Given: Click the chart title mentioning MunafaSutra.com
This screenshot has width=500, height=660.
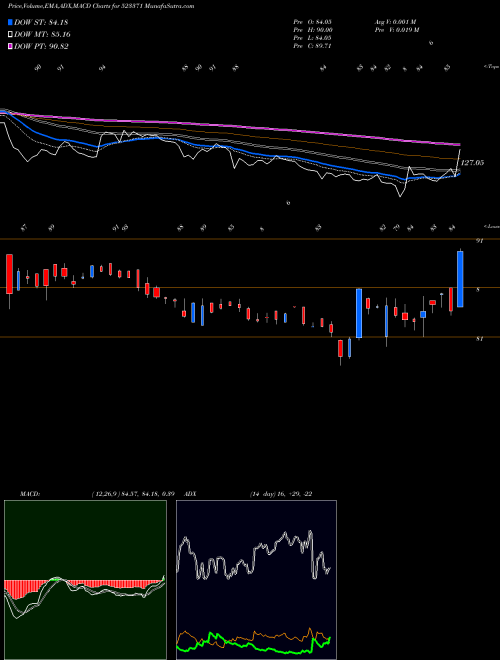Looking at the screenshot, I should [101, 6].
